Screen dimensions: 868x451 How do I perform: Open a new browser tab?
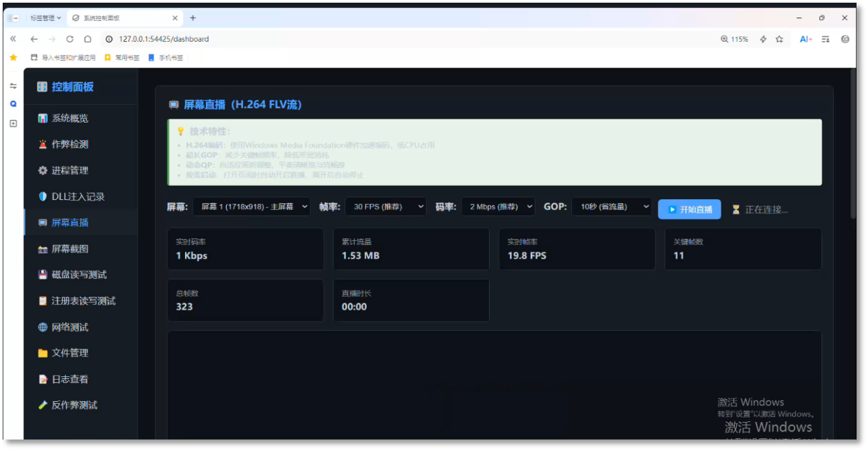193,18
